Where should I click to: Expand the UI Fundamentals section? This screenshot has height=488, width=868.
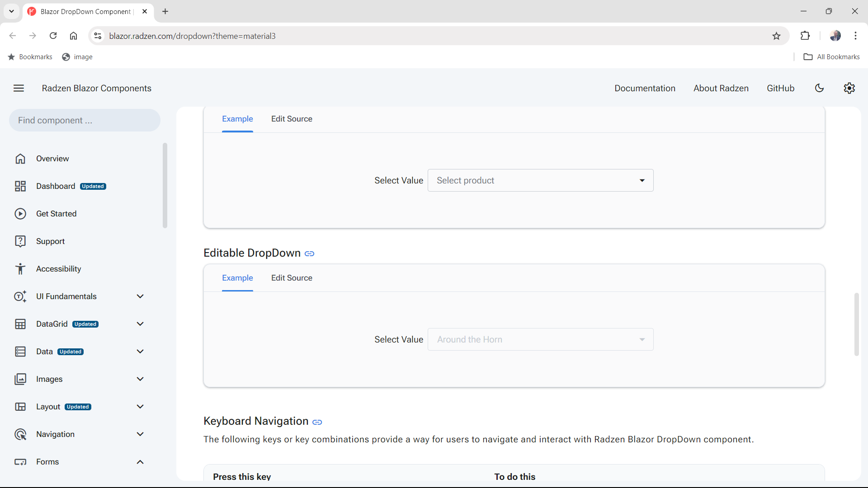(x=140, y=296)
